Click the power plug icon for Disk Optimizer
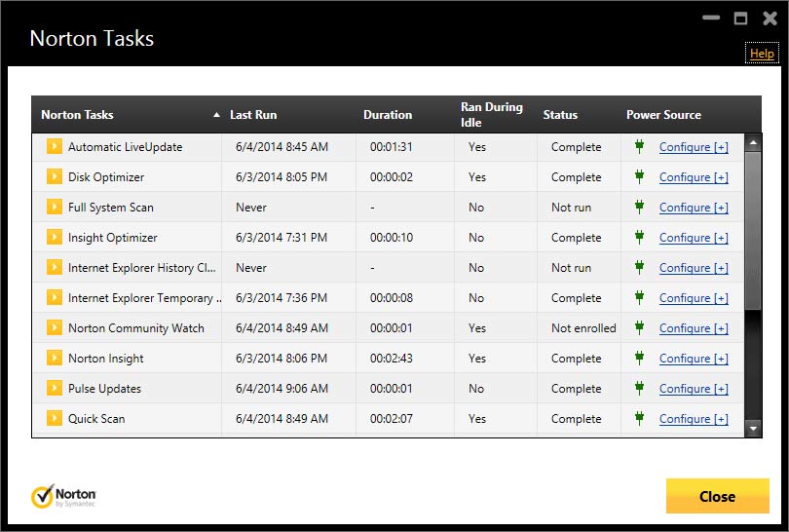This screenshot has width=789, height=532. coord(639,176)
